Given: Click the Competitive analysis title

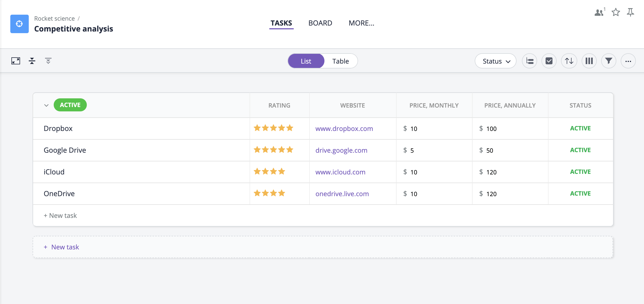Looking at the screenshot, I should (x=74, y=29).
